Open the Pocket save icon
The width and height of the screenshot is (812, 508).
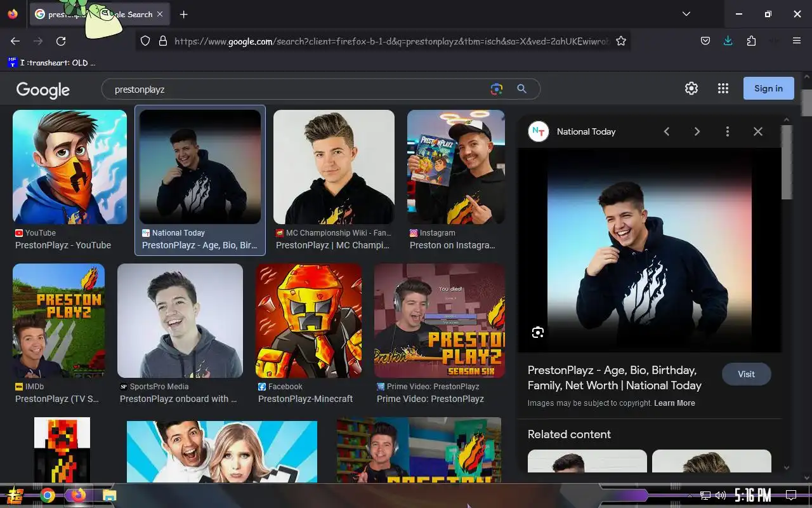click(x=705, y=41)
